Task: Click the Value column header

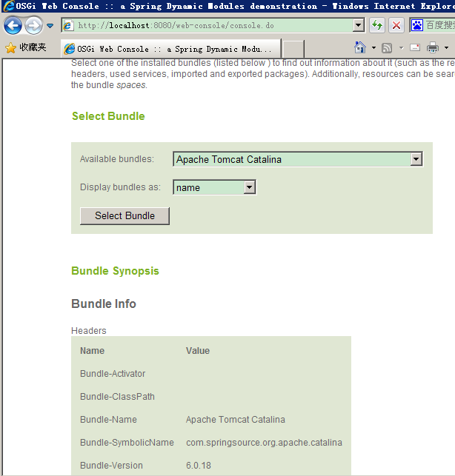Action: [x=198, y=351]
